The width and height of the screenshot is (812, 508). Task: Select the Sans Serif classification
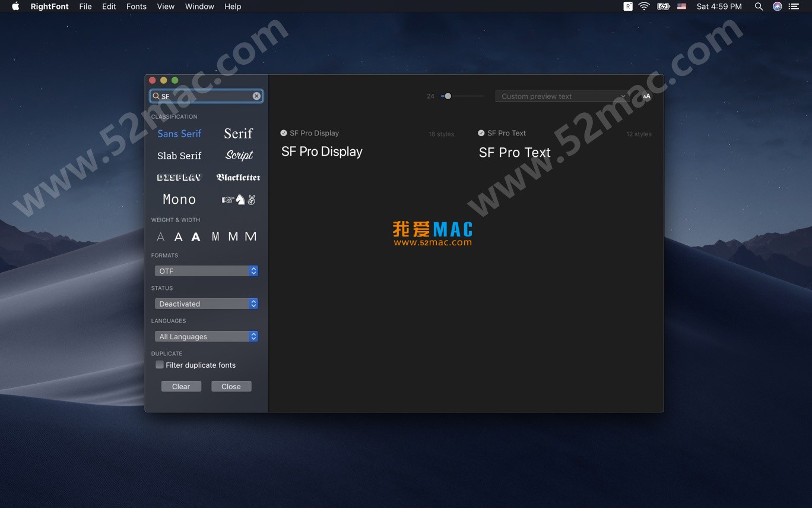[x=179, y=134]
